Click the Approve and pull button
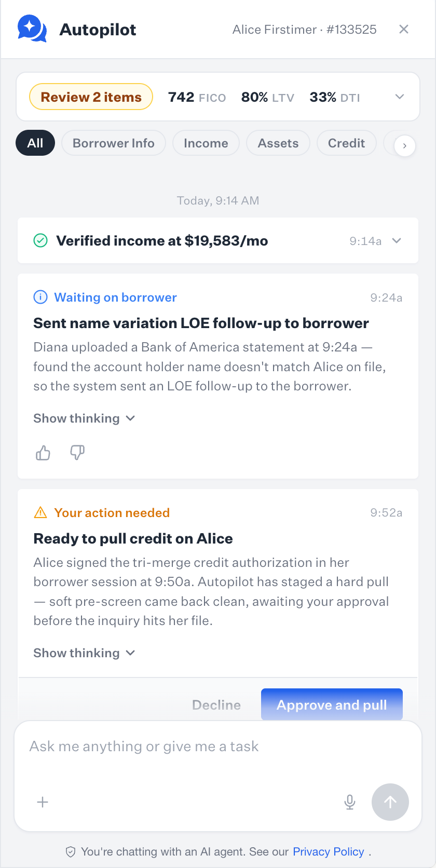Screen dimensions: 436x868 pyautogui.click(x=332, y=704)
